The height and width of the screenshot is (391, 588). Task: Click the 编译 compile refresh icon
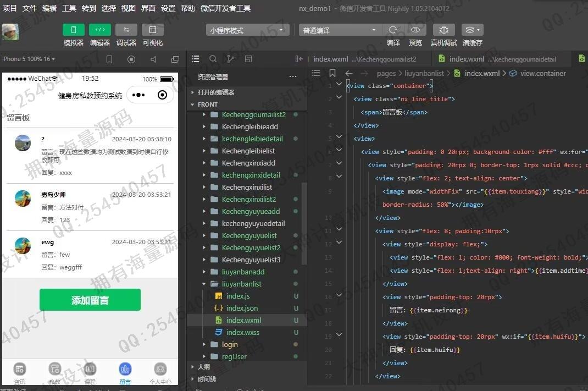pos(393,30)
